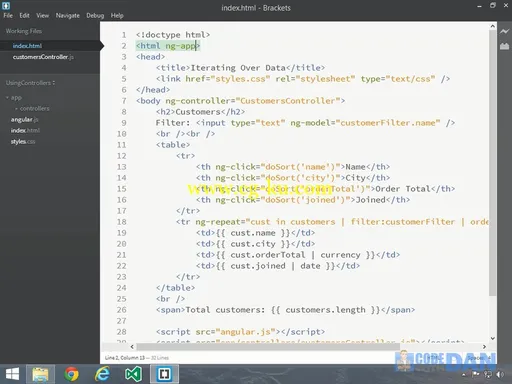
Task: Click line number 7 in the gutter
Action: point(124,101)
